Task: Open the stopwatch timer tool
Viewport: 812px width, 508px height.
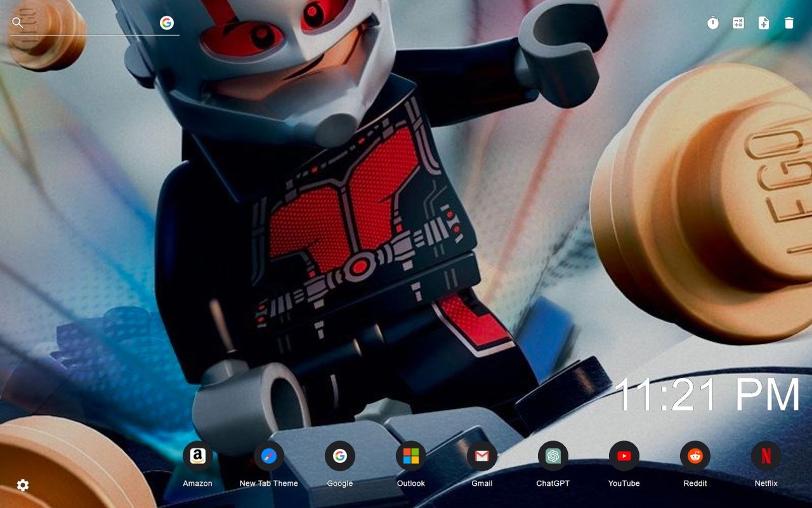Action: coord(713,23)
